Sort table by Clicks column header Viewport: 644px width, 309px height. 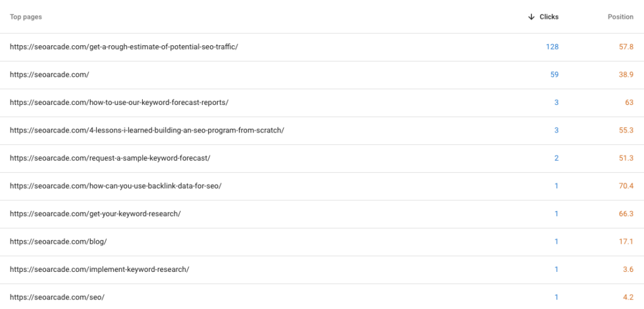pyautogui.click(x=548, y=17)
